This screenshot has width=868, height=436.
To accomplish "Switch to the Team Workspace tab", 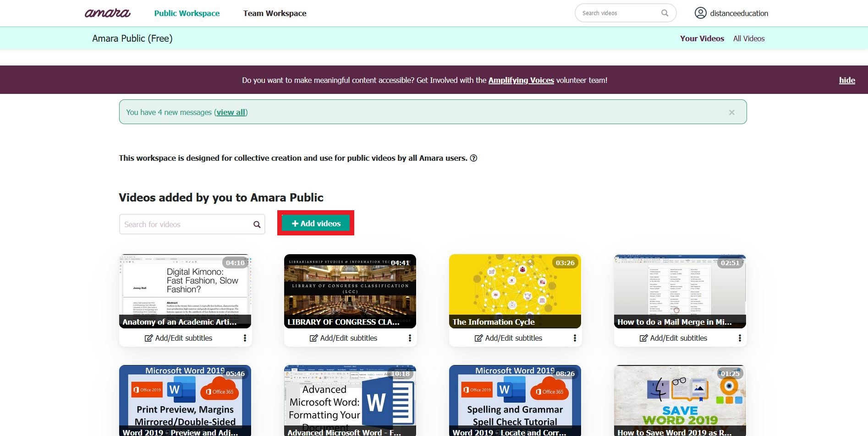I will click(275, 13).
